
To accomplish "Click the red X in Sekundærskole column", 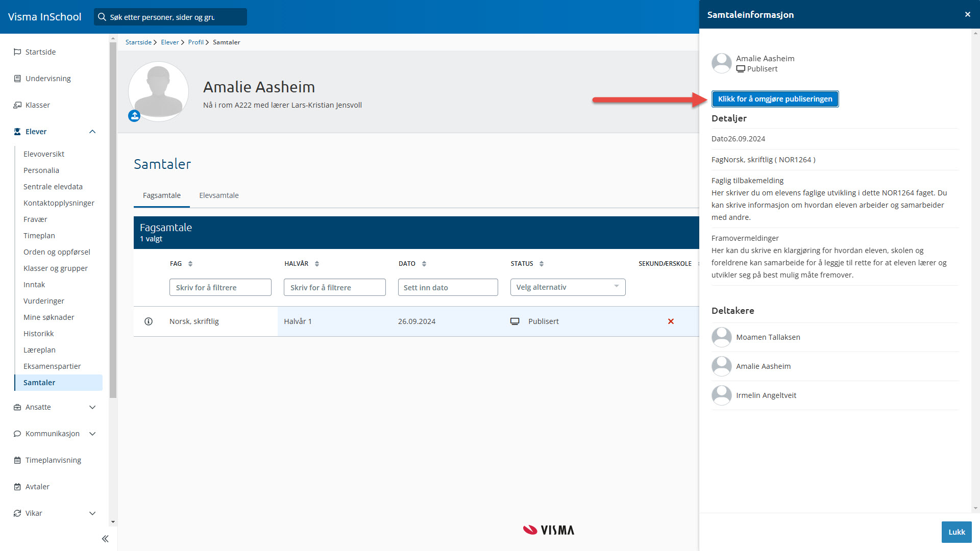I will 671,321.
